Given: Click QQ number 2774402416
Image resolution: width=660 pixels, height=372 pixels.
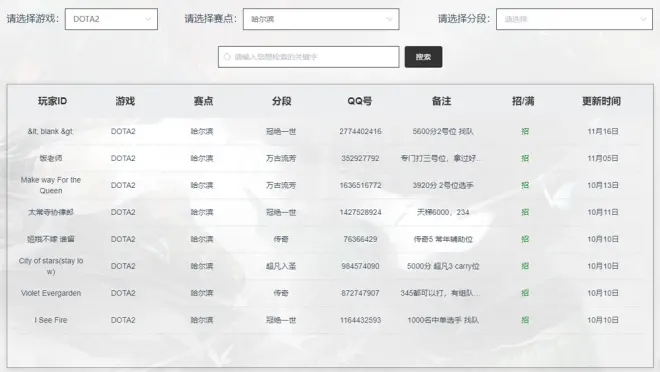Looking at the screenshot, I should [x=360, y=131].
